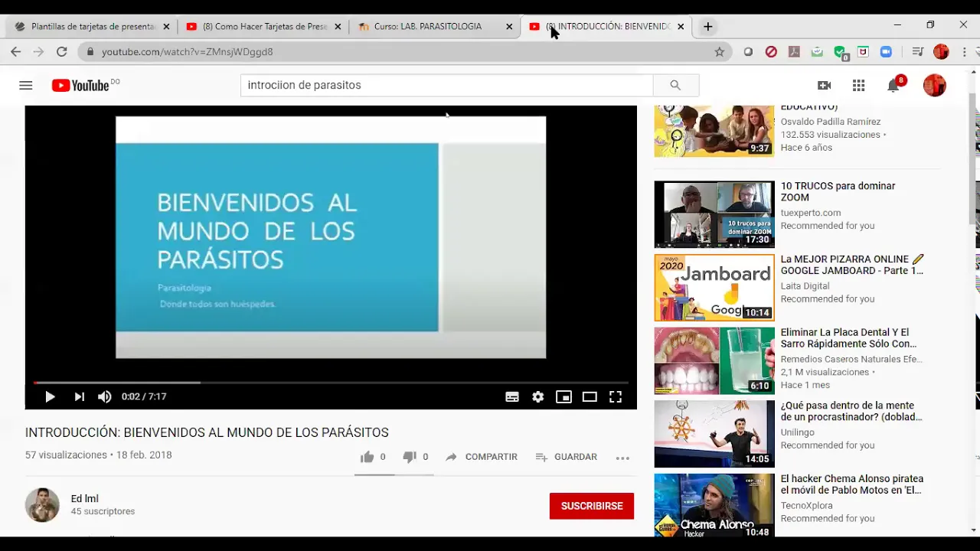Screen dimensions: 980x551
Task: Open the notifications bell
Action: click(x=893, y=85)
